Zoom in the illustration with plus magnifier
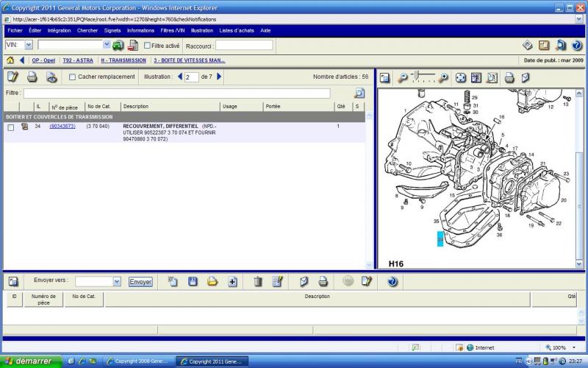The width and height of the screenshot is (588, 368). pos(443,78)
